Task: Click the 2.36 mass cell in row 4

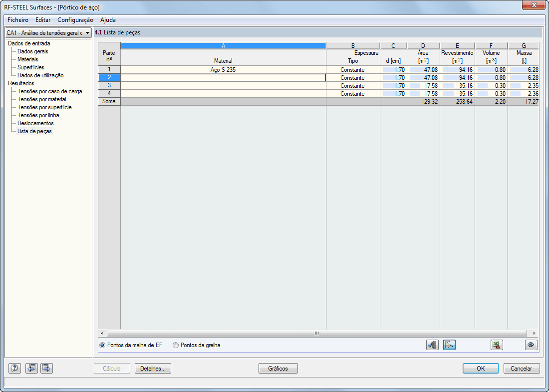Action: tap(524, 93)
